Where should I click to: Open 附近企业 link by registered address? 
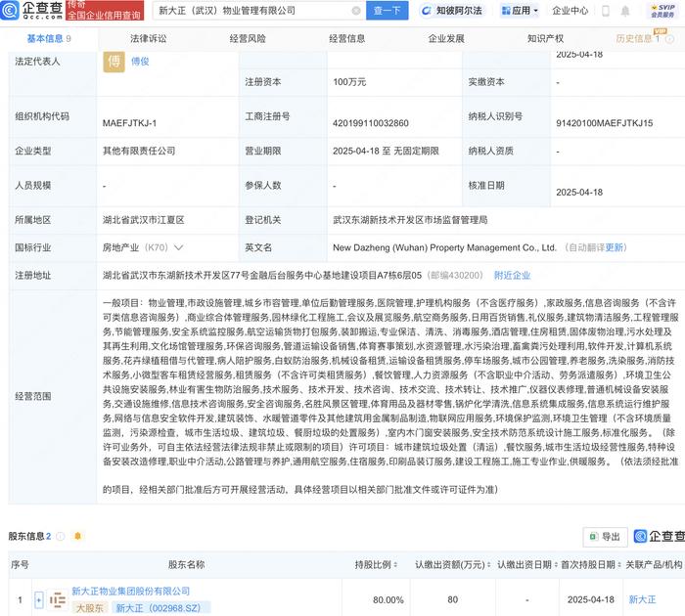coord(512,276)
